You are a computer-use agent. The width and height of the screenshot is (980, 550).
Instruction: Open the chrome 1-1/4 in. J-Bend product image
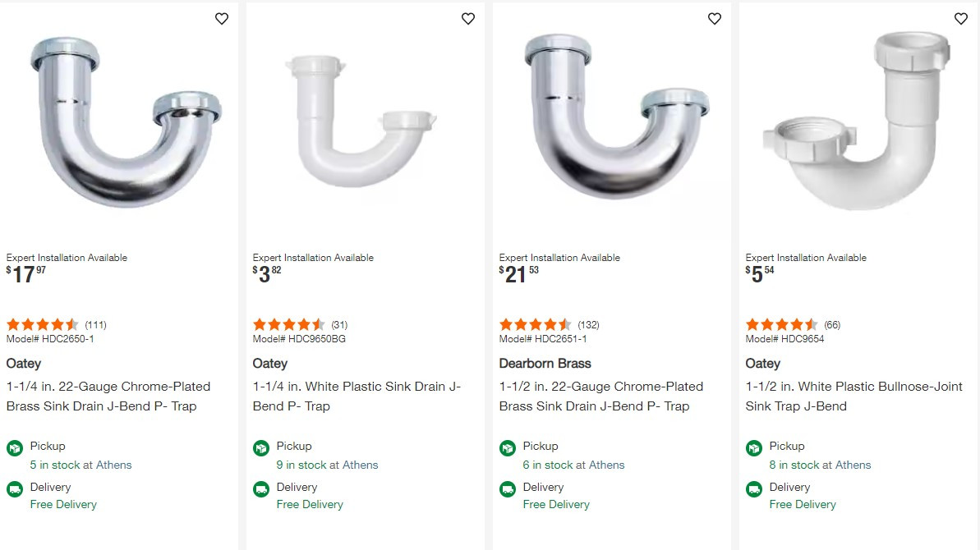pyautogui.click(x=123, y=123)
